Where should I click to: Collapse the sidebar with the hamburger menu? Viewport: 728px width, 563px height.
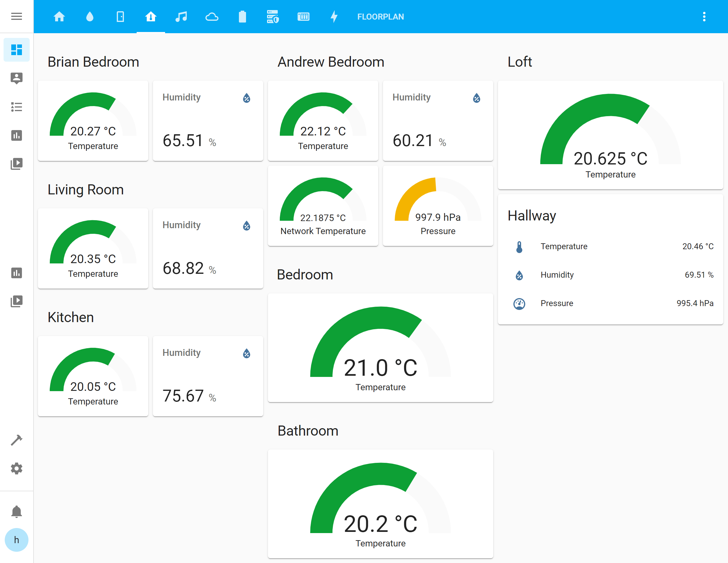[16, 16]
